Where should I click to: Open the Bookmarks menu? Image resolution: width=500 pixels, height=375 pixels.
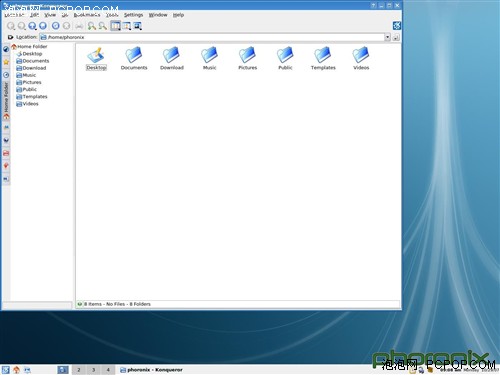click(87, 15)
